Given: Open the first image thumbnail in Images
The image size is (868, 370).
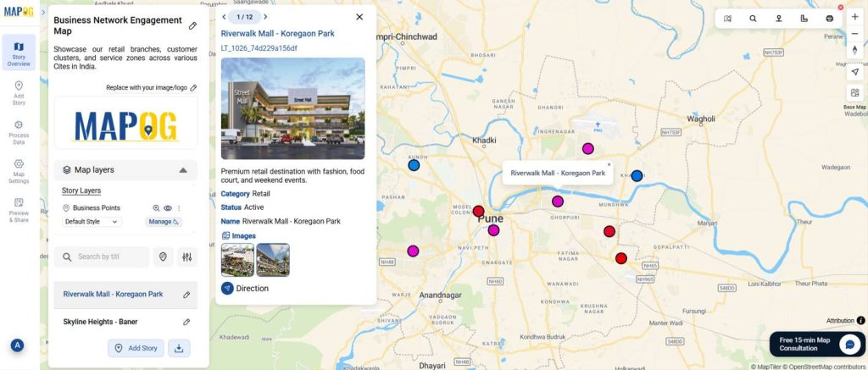Looking at the screenshot, I should tap(237, 260).
